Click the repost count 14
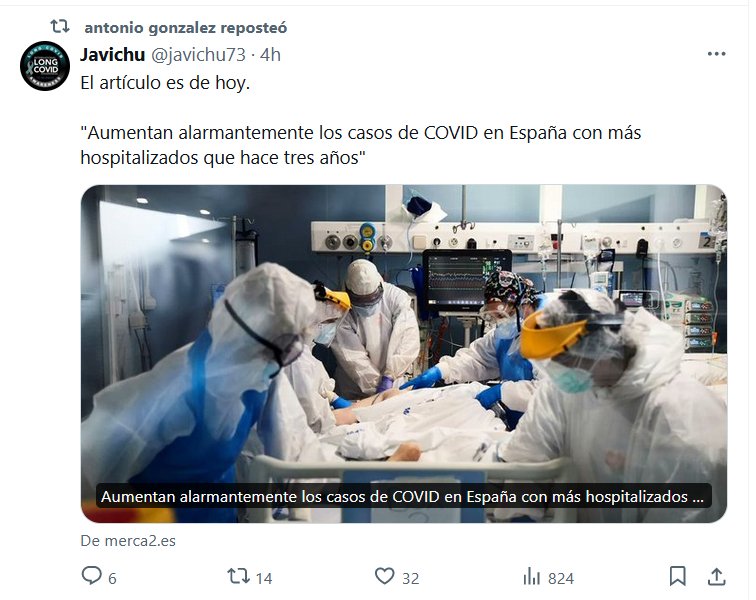This screenshot has width=756, height=600. click(x=264, y=578)
